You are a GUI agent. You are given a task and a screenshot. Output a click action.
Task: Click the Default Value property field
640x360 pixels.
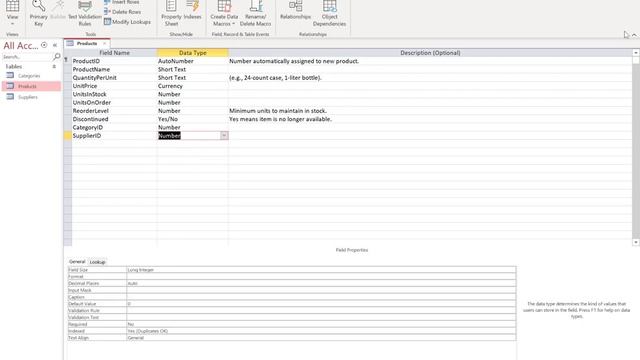pyautogui.click(x=321, y=304)
